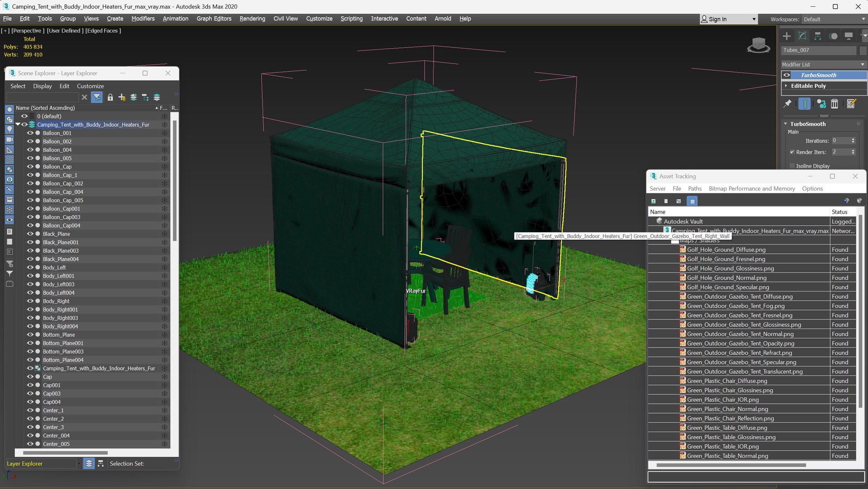Open the Modifier List dropdown
This screenshot has height=489, width=868.
(824, 65)
